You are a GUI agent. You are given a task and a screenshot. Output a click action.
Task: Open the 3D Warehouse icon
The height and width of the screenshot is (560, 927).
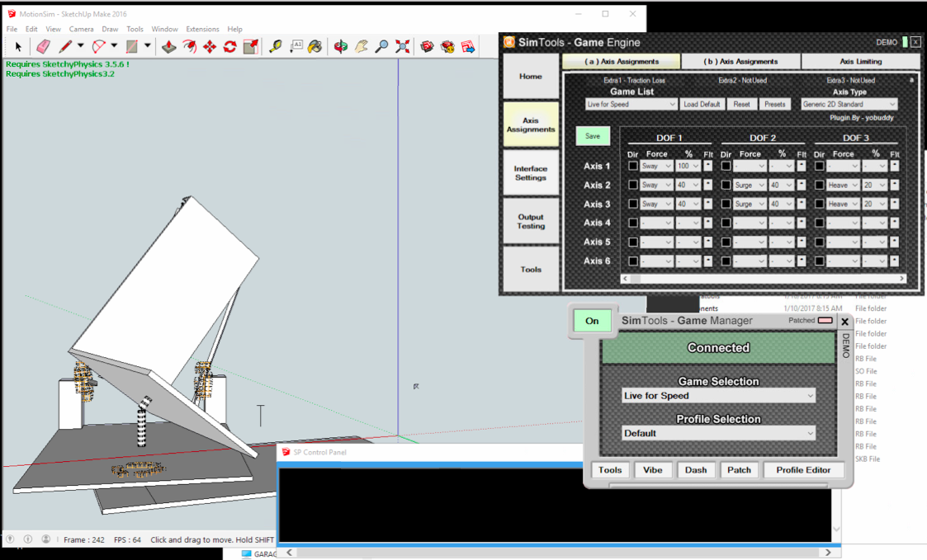pos(427,47)
